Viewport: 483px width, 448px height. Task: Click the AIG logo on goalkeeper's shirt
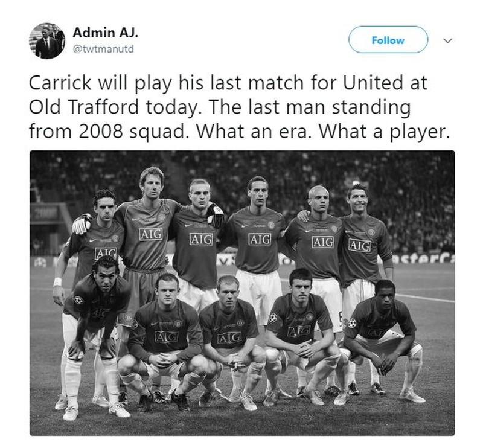150,234
